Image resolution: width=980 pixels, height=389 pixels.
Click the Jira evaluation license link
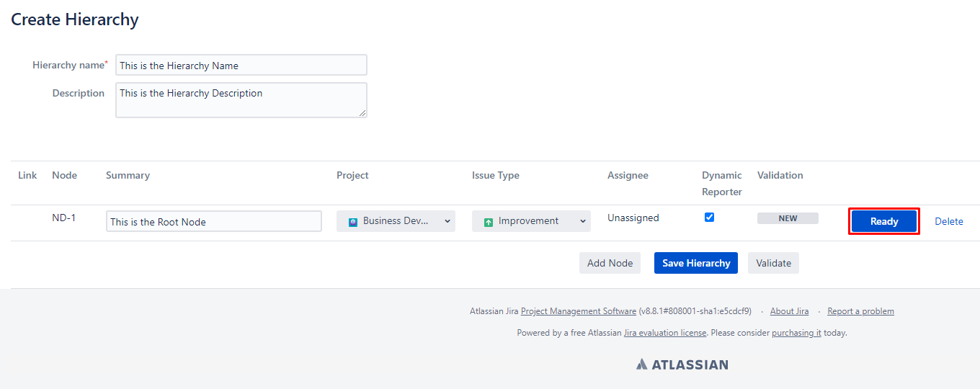(664, 333)
